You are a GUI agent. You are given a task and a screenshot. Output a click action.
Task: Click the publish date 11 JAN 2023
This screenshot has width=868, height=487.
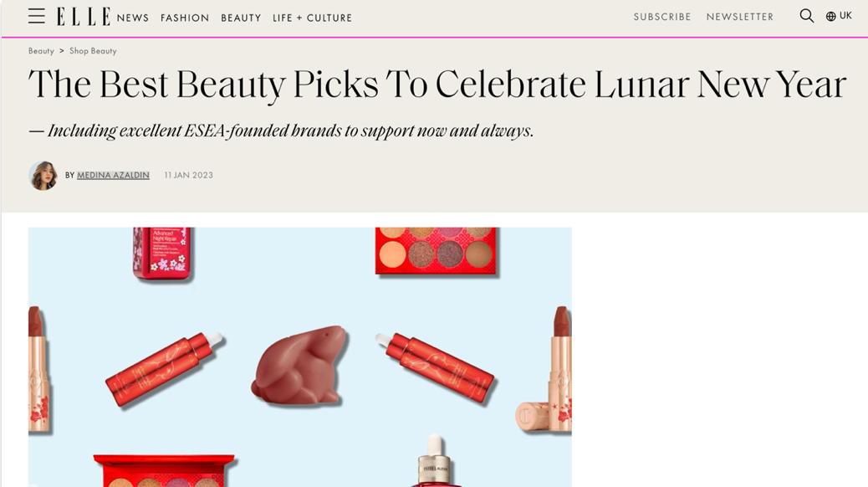point(188,175)
